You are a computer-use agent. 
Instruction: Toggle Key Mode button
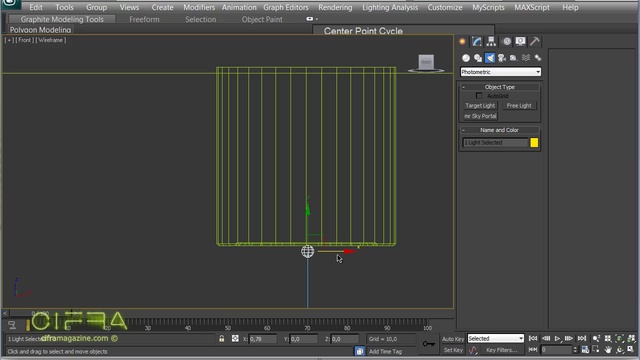(533, 350)
